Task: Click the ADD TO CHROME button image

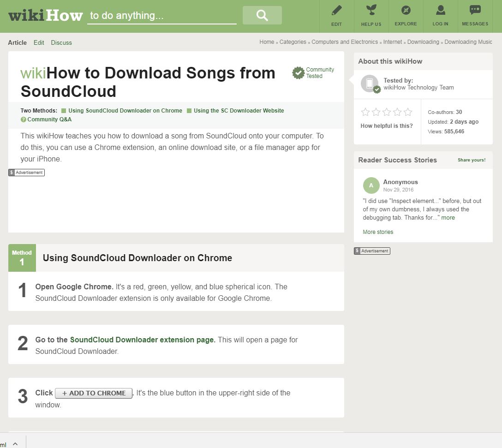Action: 94,393
